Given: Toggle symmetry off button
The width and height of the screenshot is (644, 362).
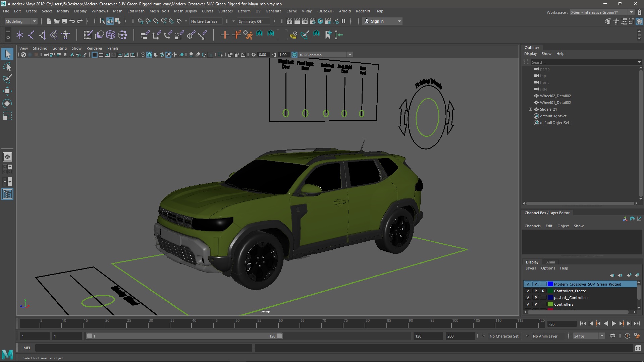Looking at the screenshot, I should point(250,21).
